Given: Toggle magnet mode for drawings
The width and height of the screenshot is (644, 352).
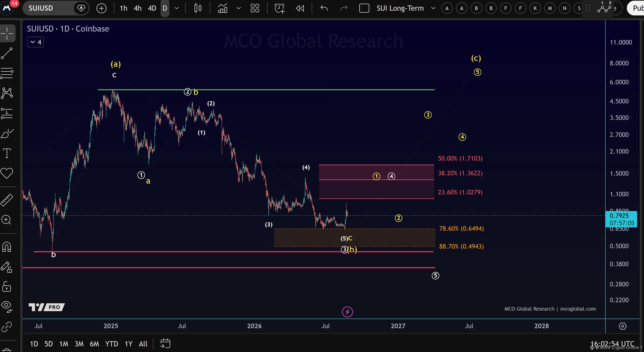Looking at the screenshot, I should 7,247.
